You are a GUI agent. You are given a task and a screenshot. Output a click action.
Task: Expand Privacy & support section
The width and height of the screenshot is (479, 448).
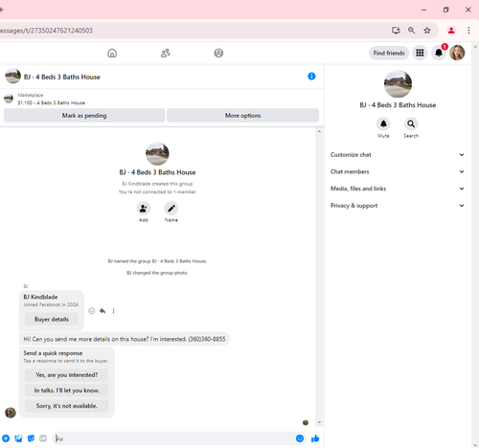398,206
